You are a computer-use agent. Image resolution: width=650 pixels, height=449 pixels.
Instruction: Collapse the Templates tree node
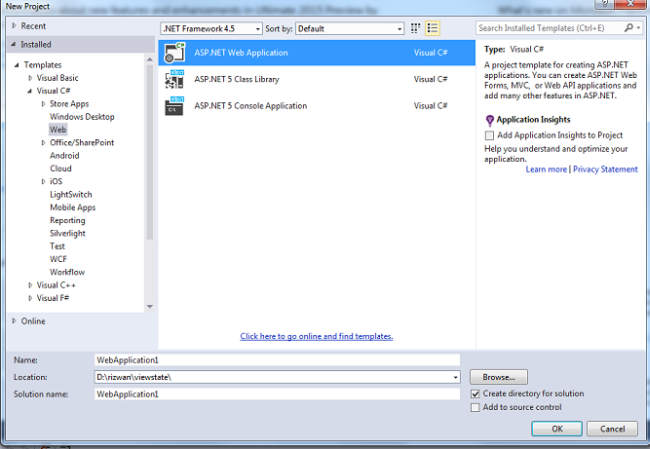point(17,65)
